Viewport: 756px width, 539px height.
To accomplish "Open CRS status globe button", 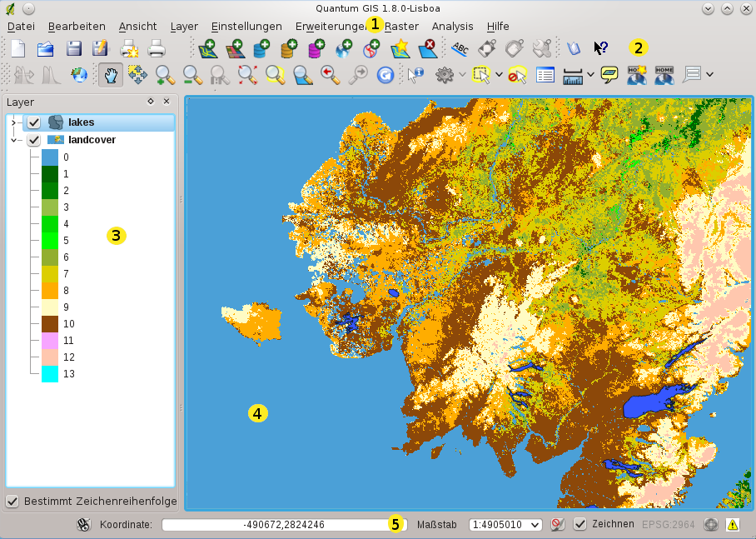I will tap(711, 525).
